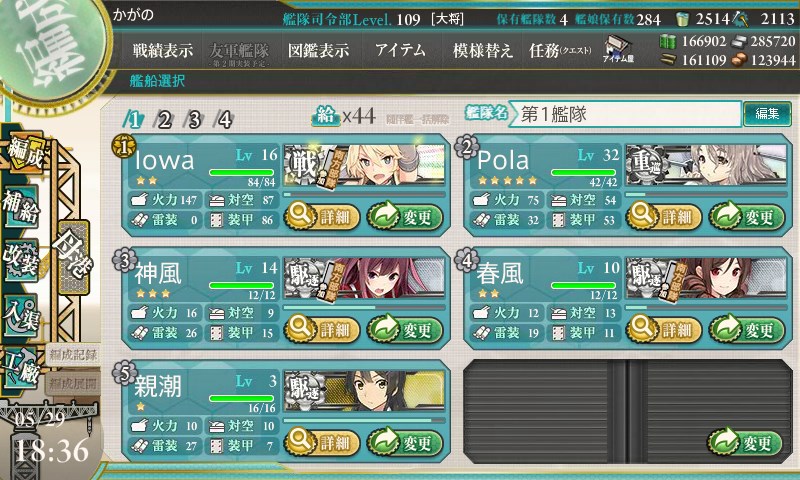This screenshot has width=800, height=480.
Task: Click 神風 ship portrait banner
Action: 364,278
